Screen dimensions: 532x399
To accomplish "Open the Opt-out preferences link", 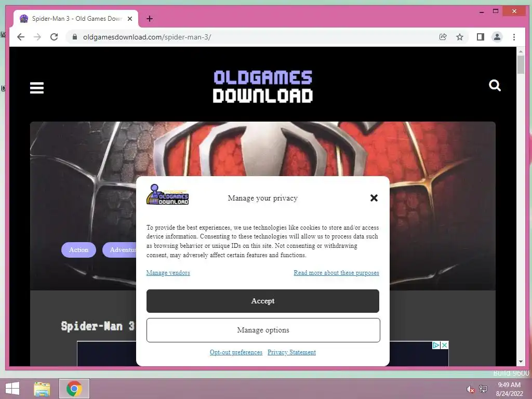I will [x=236, y=352].
